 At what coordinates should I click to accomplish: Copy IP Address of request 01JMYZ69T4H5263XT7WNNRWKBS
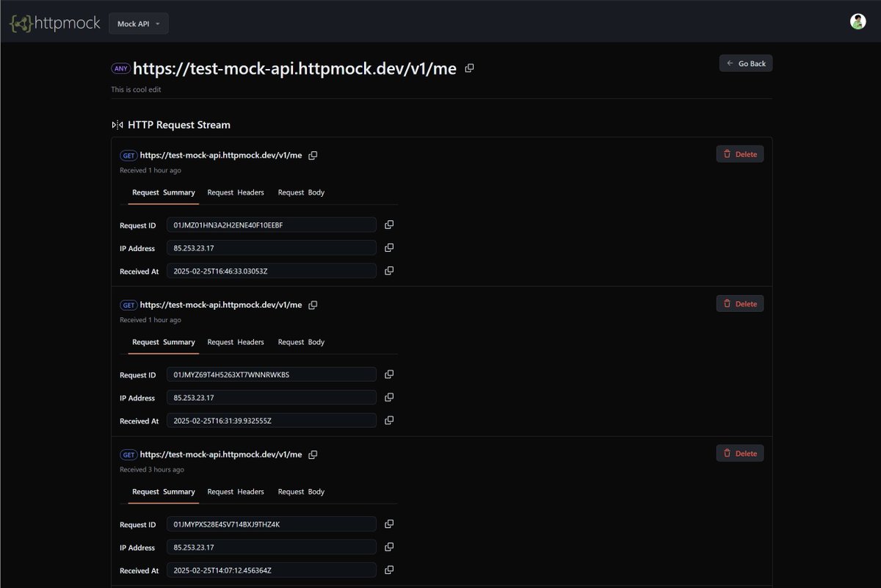point(389,397)
